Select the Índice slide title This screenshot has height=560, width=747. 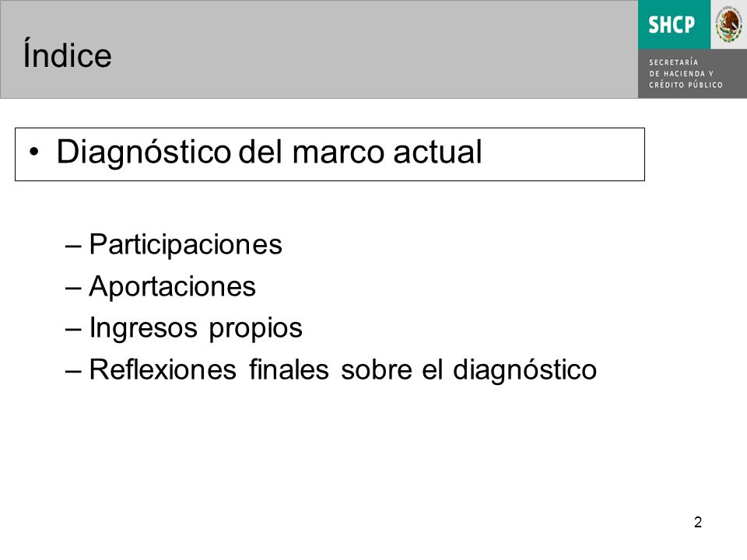(67, 54)
